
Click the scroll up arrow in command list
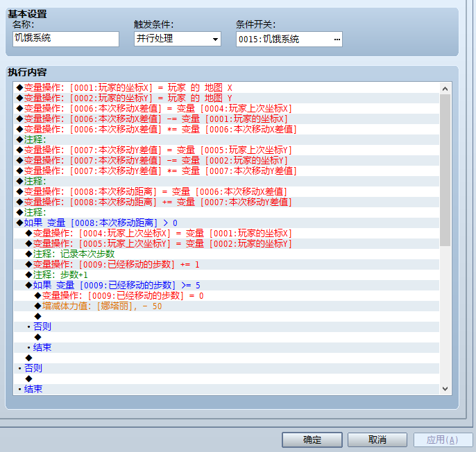(x=445, y=89)
